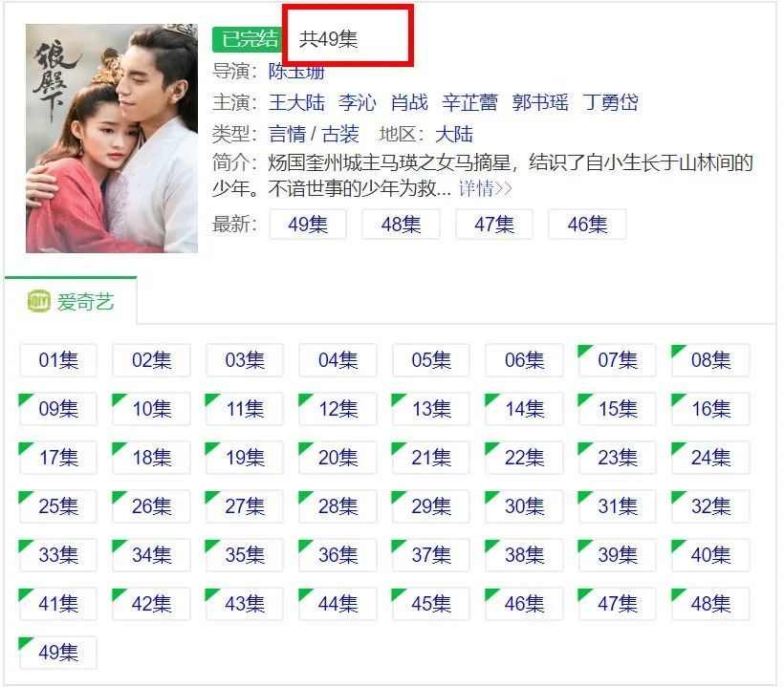Screen dimensions: 784x687
Task: Play episode 20集 in the list
Action: [338, 457]
